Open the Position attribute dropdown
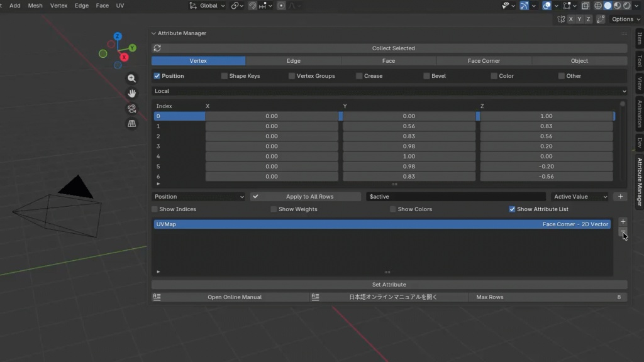Screen dimensions: 644x362 [x=198, y=196]
